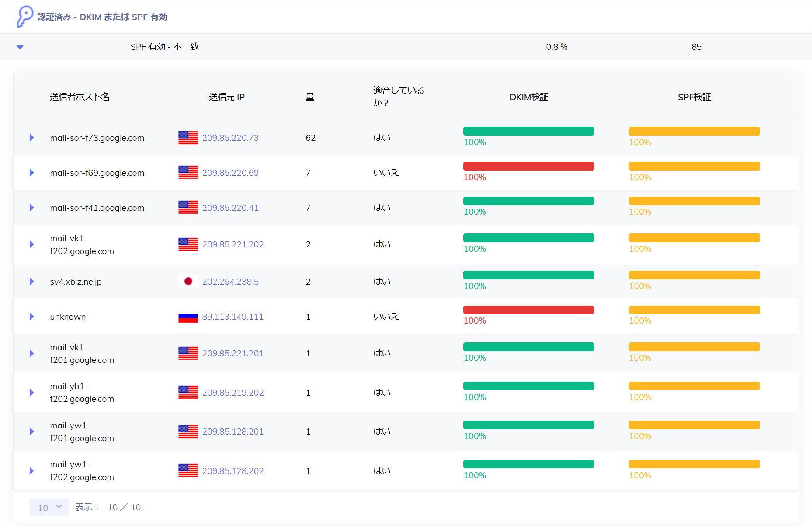Click US flag next to 209.85.128.202
The image size is (812, 526).
(x=188, y=471)
